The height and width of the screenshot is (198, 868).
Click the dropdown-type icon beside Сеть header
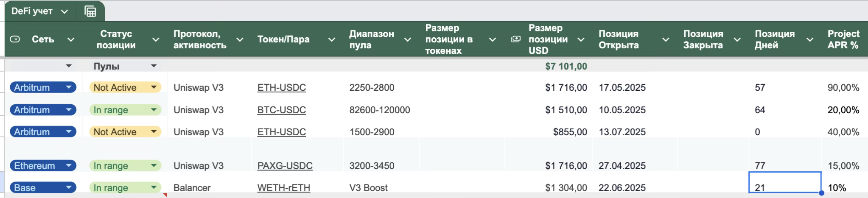click(15, 39)
